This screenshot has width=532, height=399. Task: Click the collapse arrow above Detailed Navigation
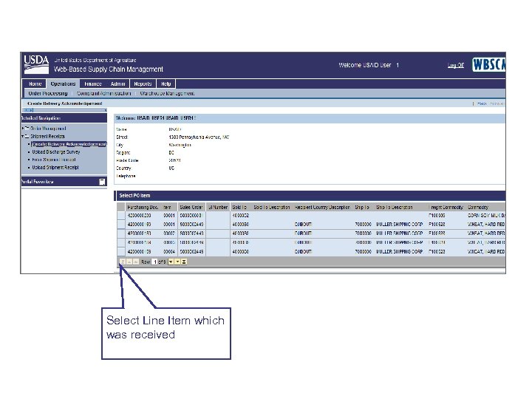click(106, 110)
